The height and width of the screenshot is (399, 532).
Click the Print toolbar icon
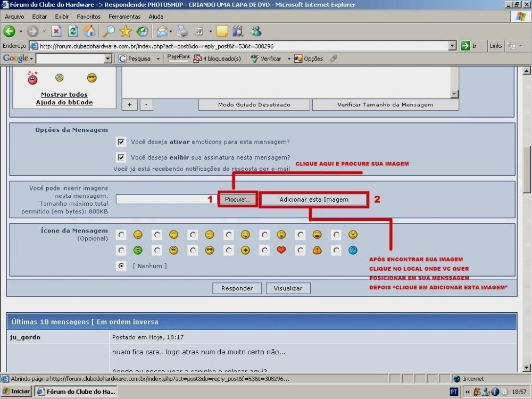pos(182,31)
